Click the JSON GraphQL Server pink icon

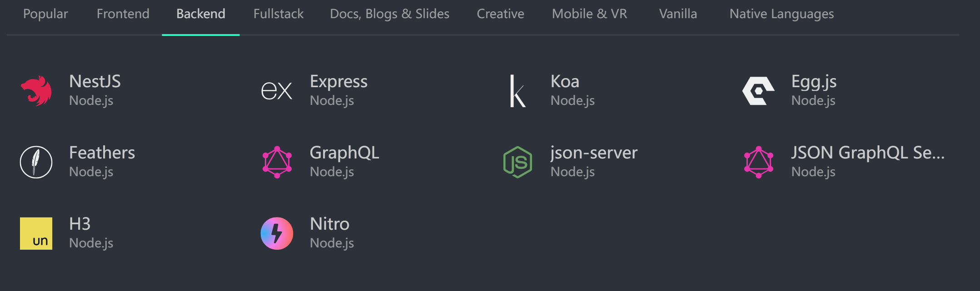point(758,162)
